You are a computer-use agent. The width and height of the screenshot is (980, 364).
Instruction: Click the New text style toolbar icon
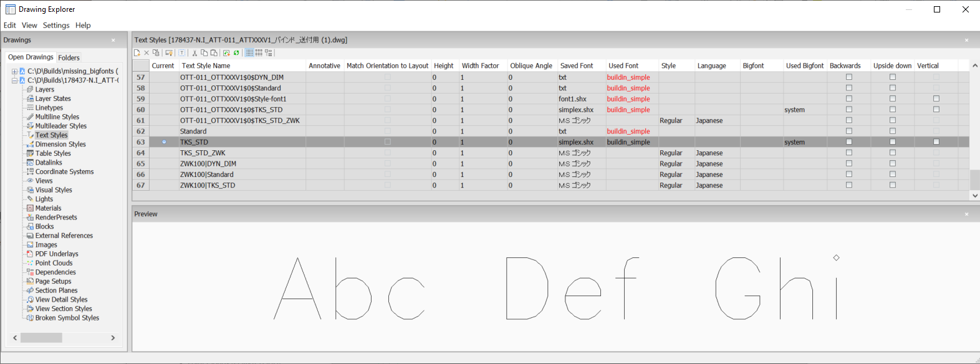point(138,53)
